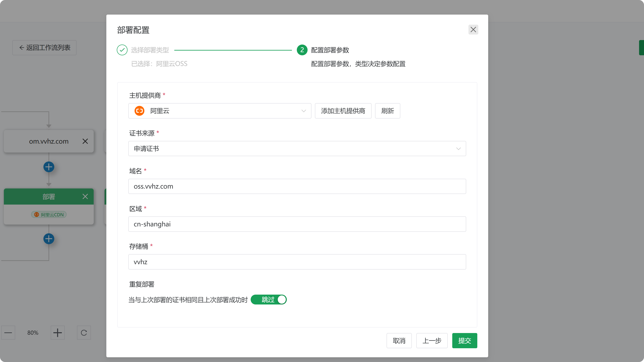Zoom in the workflow canvas with plus
The image size is (644, 362).
57,332
